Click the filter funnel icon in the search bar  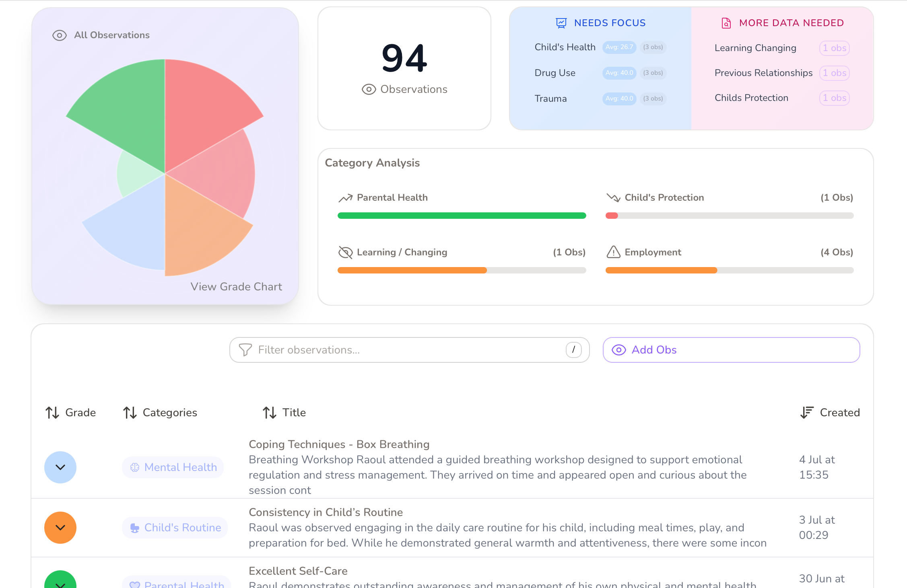pos(245,350)
